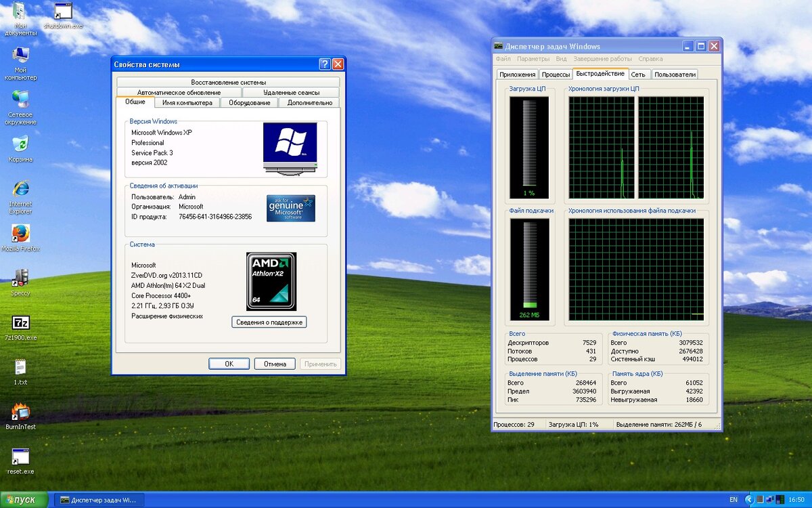This screenshot has width=812, height=508.
Task: Click the EN language indicator
Action: click(x=735, y=500)
